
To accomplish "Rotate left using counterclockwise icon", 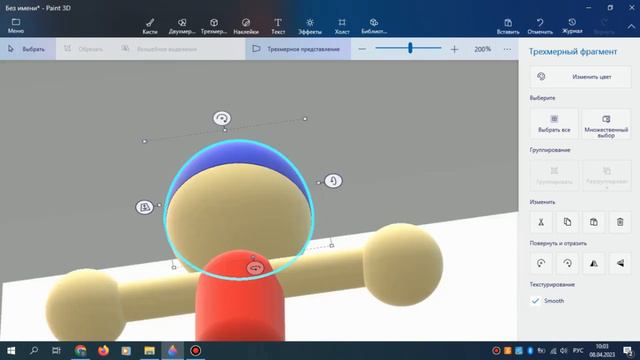I will tap(541, 263).
